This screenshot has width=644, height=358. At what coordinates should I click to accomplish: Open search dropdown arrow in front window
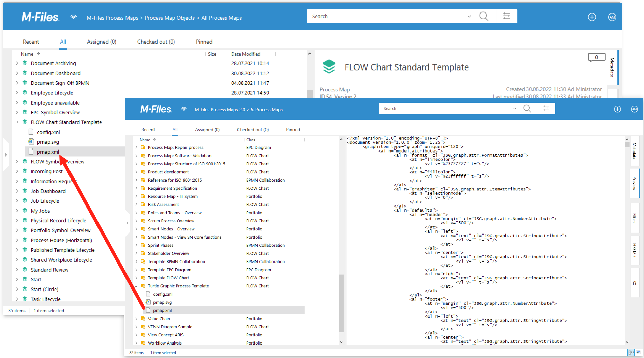[514, 109]
